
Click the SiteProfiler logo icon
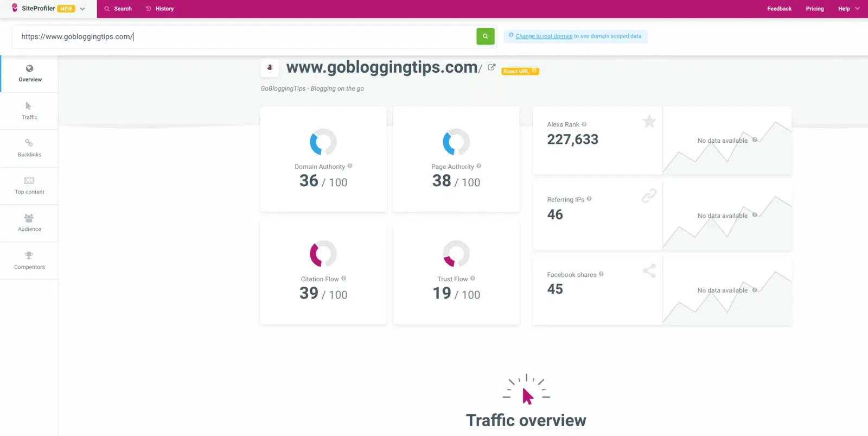pyautogui.click(x=15, y=8)
